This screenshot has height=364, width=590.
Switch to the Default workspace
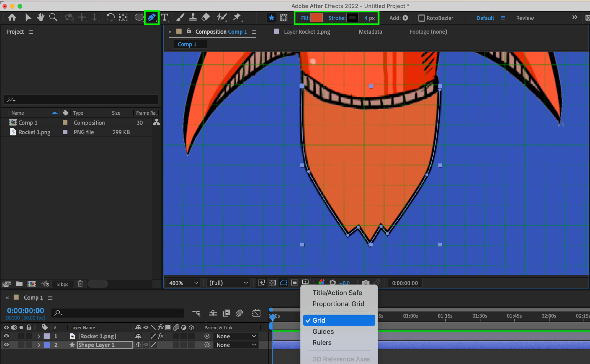(485, 18)
